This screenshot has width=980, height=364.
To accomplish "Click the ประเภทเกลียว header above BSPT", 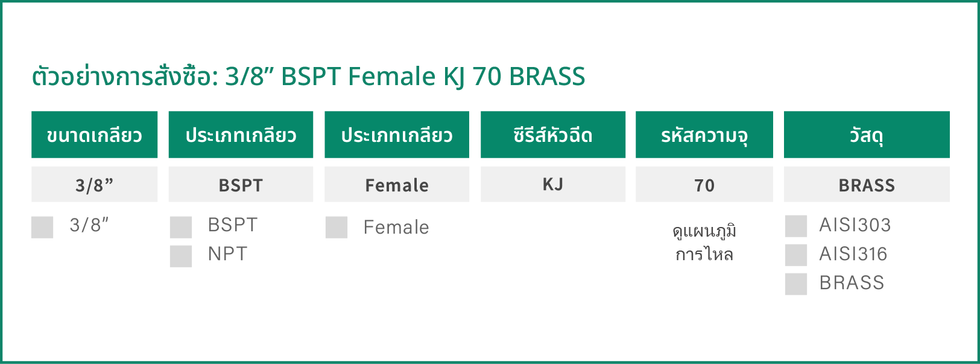I will click(x=241, y=135).
